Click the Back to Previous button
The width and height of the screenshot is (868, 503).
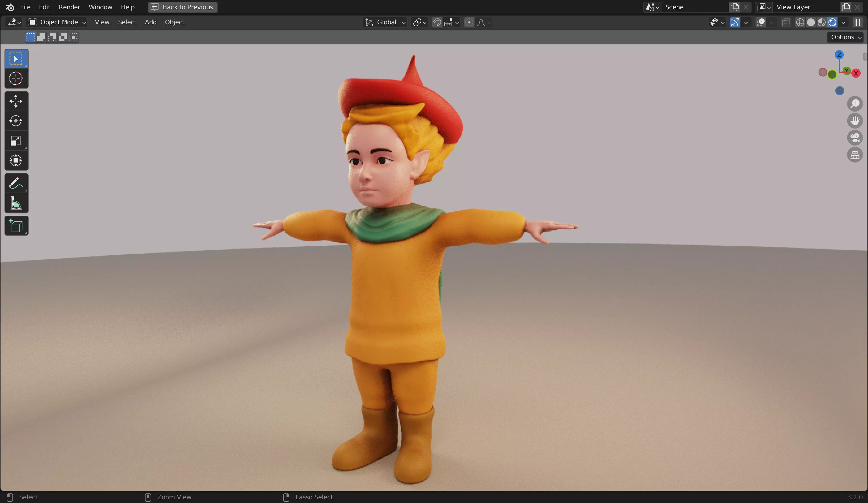[183, 7]
